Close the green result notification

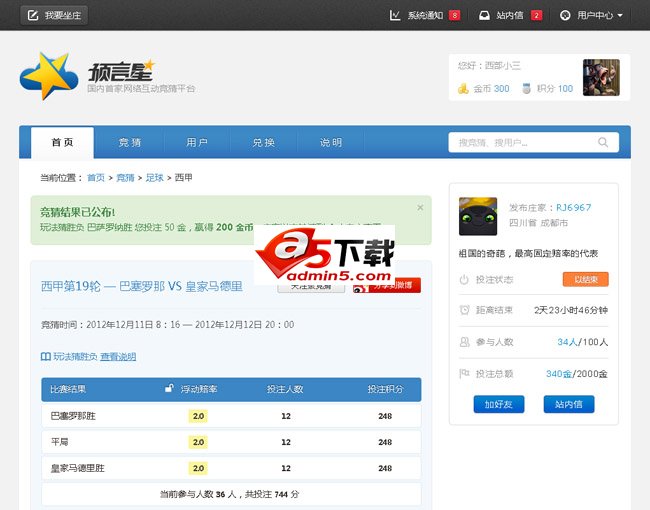pos(420,207)
